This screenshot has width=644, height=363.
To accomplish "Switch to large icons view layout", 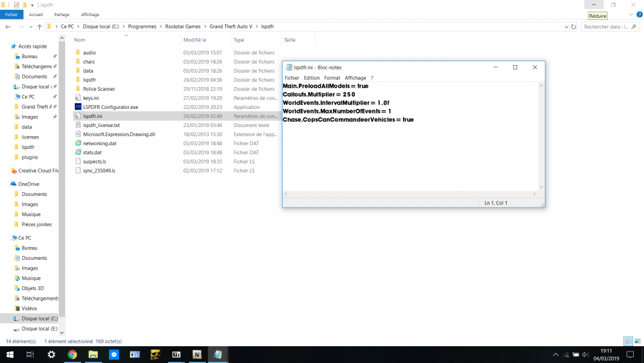I will tap(638, 341).
